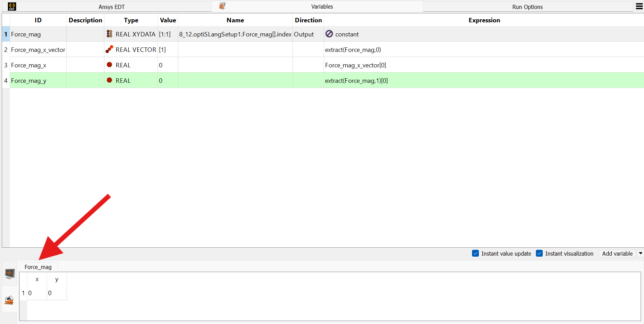Open the hamburger menu icon
The width and height of the screenshot is (644, 324).
coord(639,7)
